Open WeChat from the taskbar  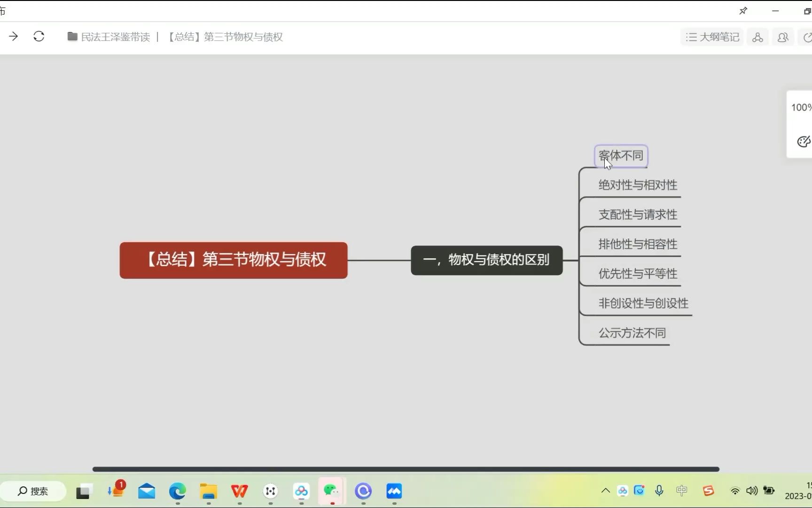[332, 491]
